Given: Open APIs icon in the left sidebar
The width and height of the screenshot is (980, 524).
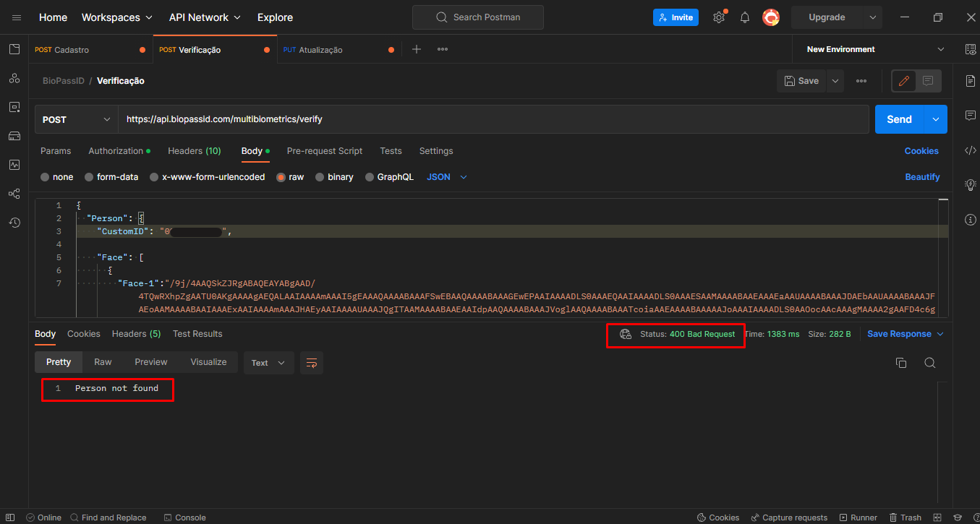Looking at the screenshot, I should pos(14,78).
